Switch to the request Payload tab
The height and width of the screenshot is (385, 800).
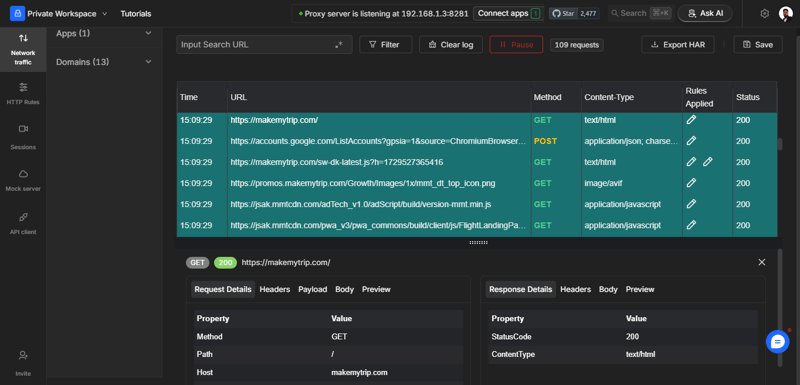click(x=313, y=289)
